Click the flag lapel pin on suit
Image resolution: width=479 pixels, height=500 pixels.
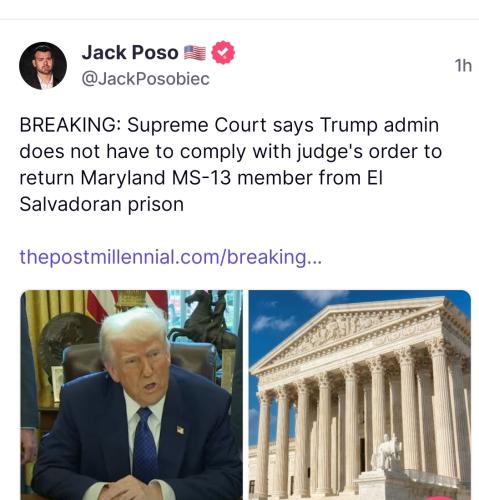180,430
